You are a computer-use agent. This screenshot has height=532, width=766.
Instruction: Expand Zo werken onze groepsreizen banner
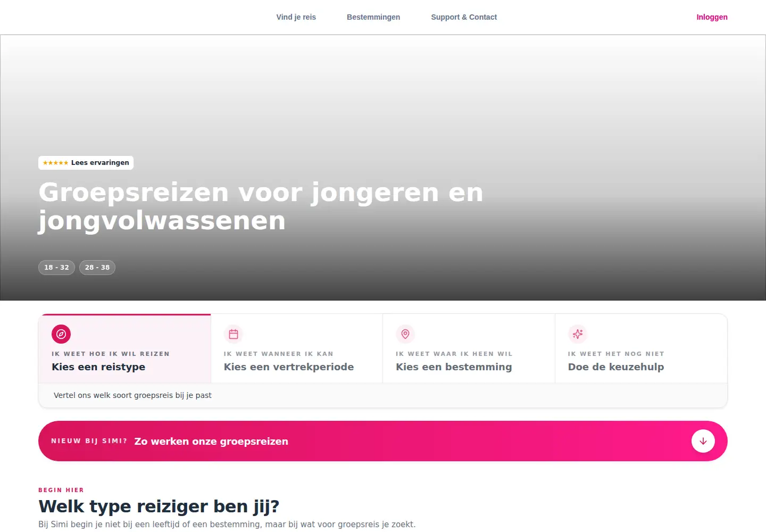pyautogui.click(x=383, y=441)
